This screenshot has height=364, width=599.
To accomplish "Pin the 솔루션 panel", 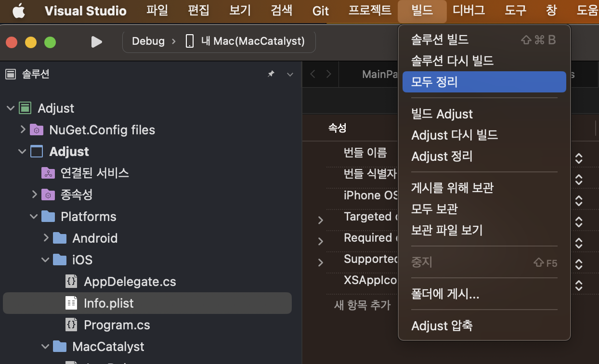I will pos(271,74).
